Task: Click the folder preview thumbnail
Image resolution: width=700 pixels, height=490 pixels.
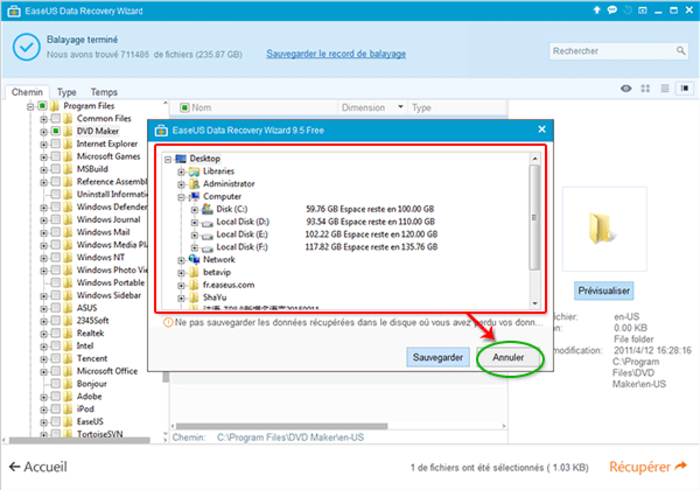Action: pos(604,229)
